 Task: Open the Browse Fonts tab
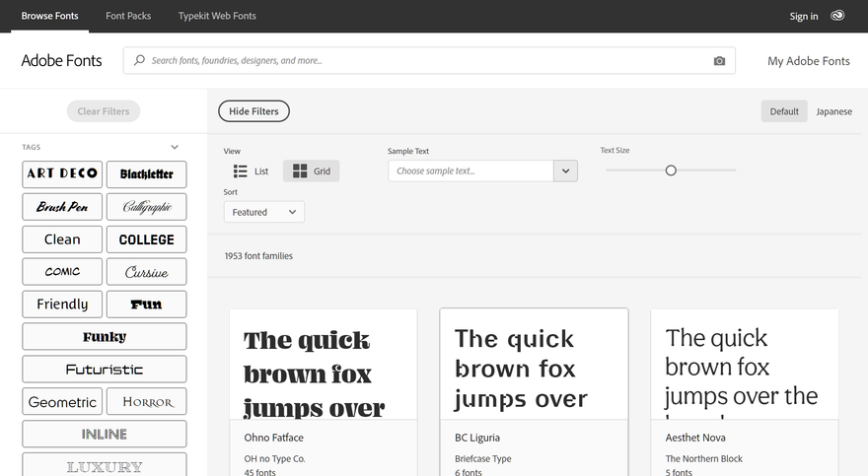pyautogui.click(x=50, y=16)
